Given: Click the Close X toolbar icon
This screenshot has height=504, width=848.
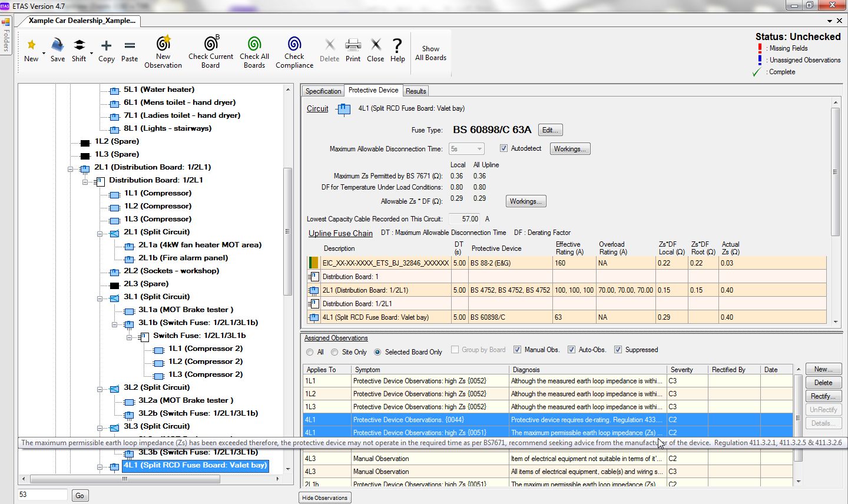Looking at the screenshot, I should pyautogui.click(x=376, y=45).
